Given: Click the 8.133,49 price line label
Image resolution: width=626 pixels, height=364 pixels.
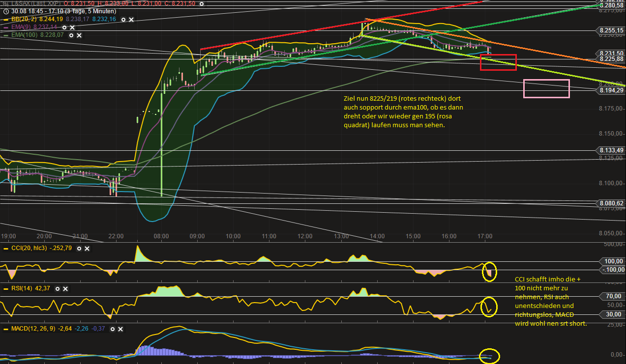Looking at the screenshot, I should pos(611,150).
